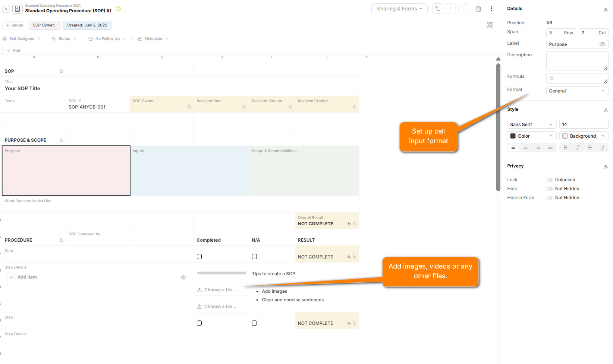Image resolution: width=613 pixels, height=364 pixels.
Task: Click the gray progress bar
Action: point(221,273)
